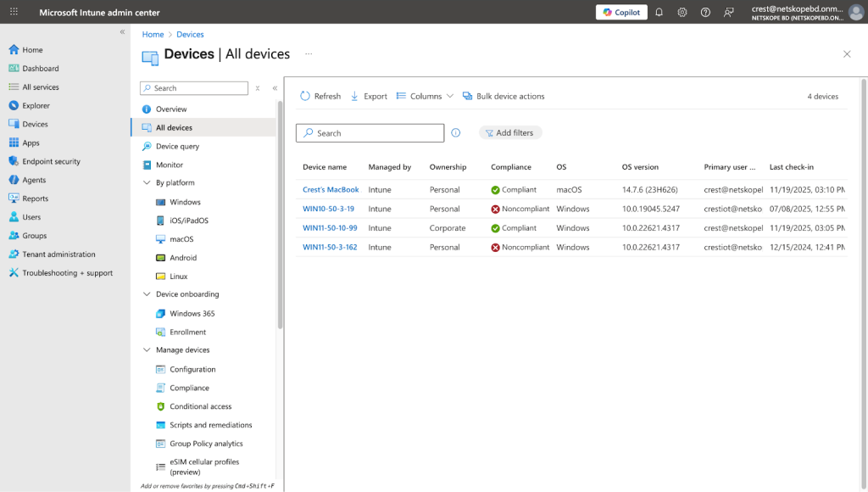The image size is (868, 492).
Task: Click the Reports icon in navigation
Action: tap(14, 198)
